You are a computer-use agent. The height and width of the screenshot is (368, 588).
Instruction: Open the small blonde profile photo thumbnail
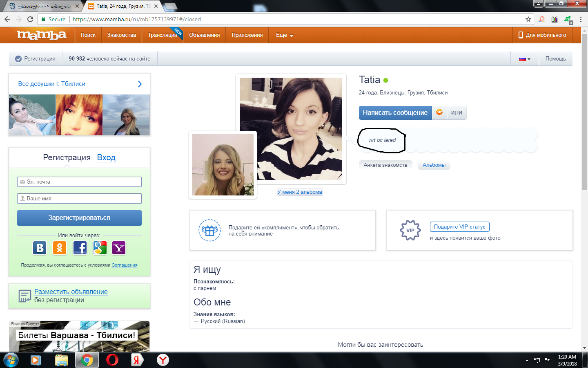[223, 165]
